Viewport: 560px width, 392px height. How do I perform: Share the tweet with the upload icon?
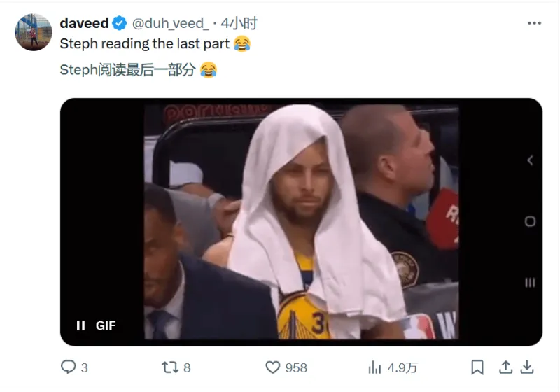click(x=505, y=367)
